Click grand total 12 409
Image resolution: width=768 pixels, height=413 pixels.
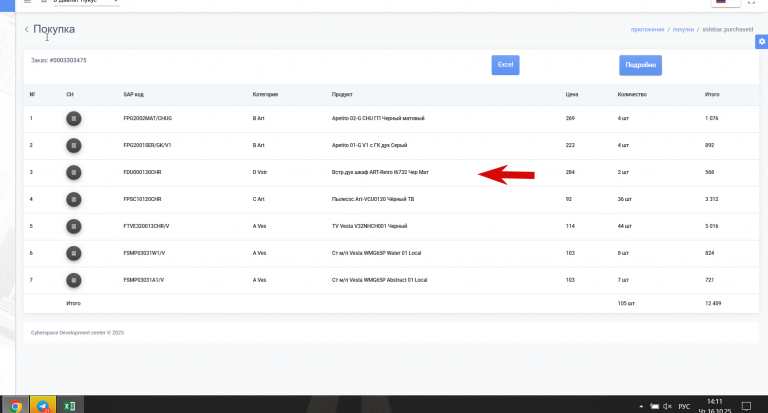tap(713, 303)
